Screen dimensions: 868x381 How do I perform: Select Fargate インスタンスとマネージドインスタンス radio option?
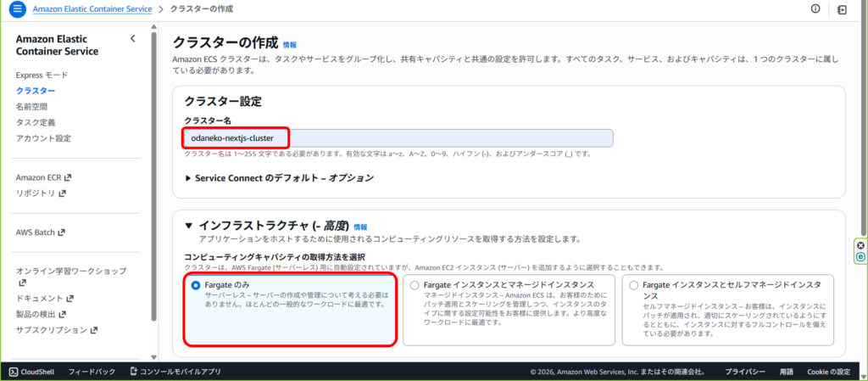414,285
